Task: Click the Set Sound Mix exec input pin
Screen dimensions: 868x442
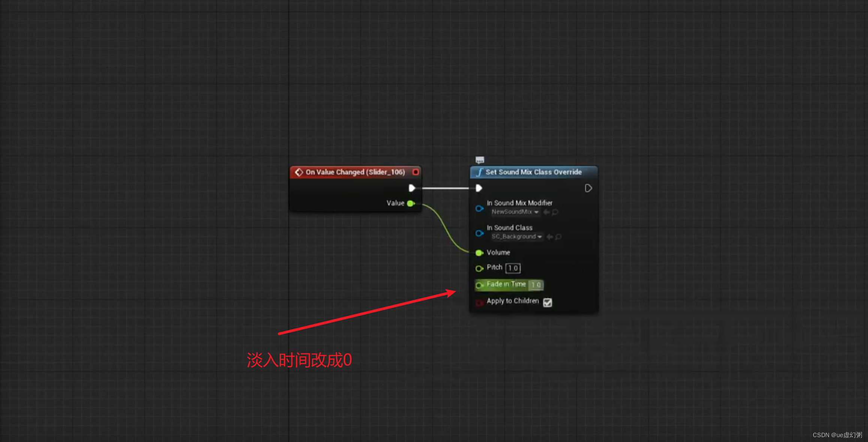Action: click(x=479, y=188)
